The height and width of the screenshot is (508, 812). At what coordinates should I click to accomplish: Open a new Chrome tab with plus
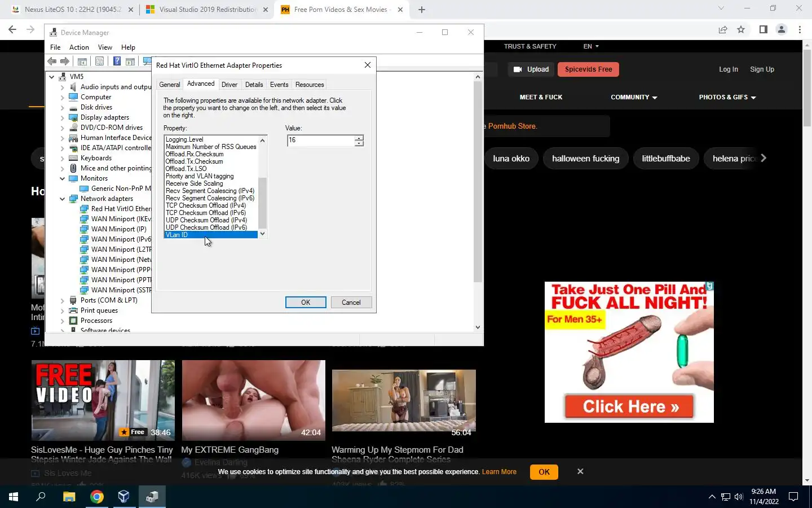[x=422, y=10]
